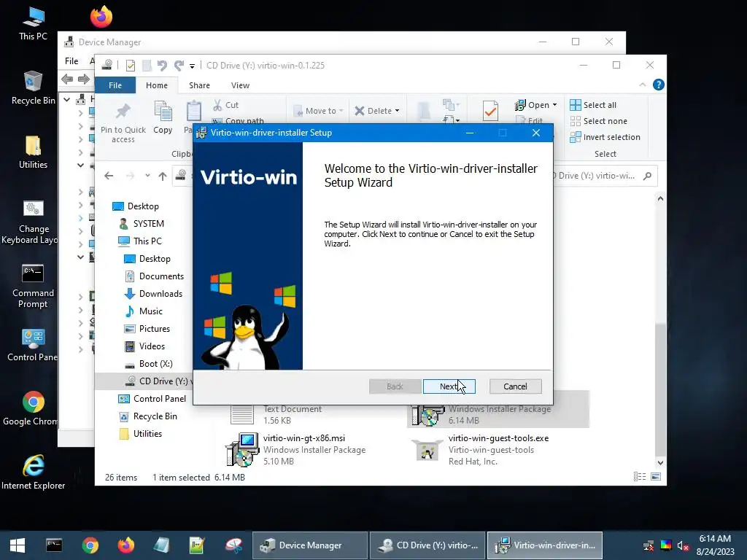Click the Explorer search box

pyautogui.click(x=604, y=176)
